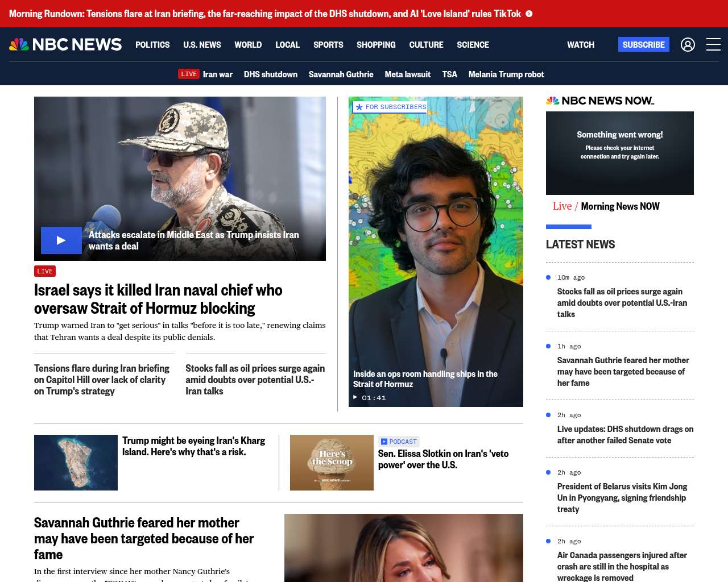Screen dimensions: 728x582
Task: Go to the Shopping section
Action: point(376,44)
